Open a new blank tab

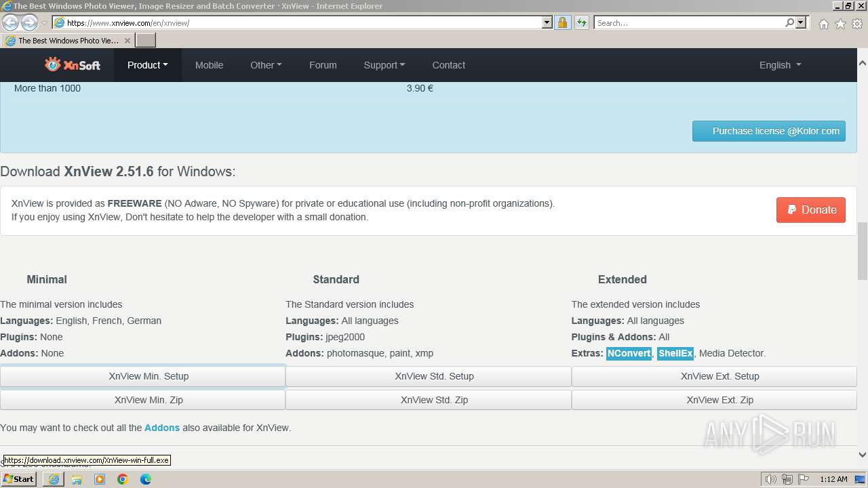point(146,41)
